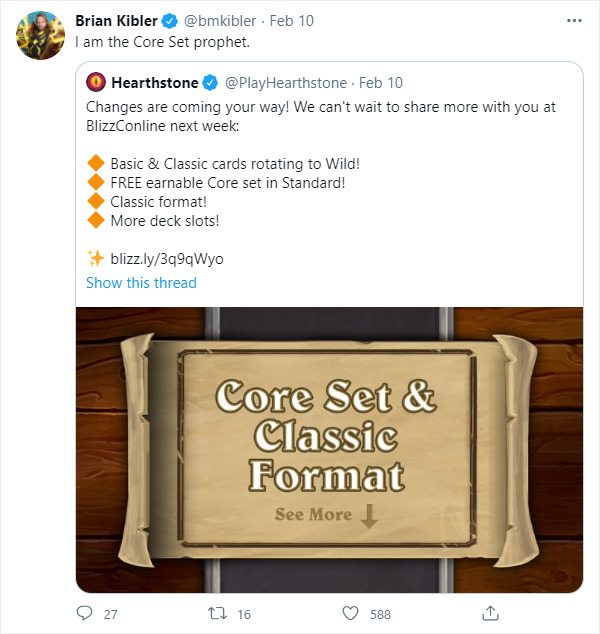This screenshot has height=634, width=600.
Task: Click the Hearthstone account avatar icon
Action: coord(97,82)
